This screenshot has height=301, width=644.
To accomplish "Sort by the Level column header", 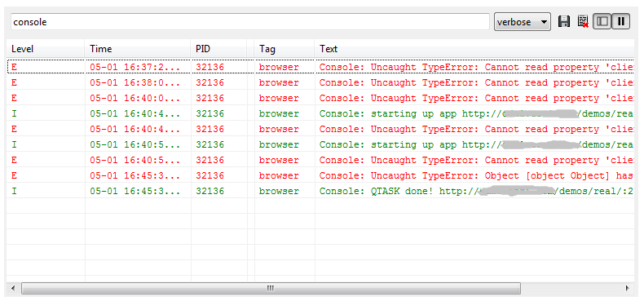I will [x=46, y=49].
